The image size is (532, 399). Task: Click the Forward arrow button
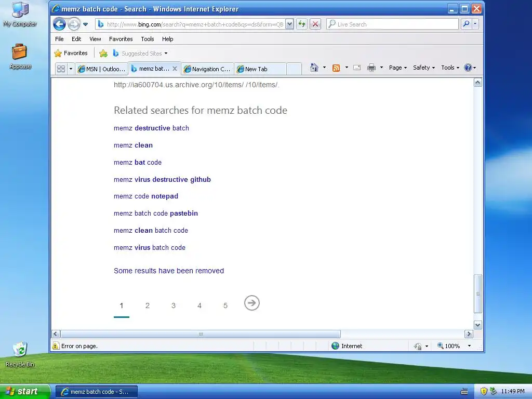coord(74,24)
